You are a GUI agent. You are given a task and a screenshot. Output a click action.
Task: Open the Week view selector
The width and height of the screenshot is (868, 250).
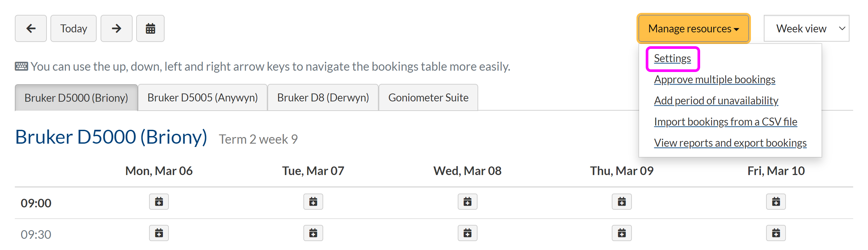pos(806,28)
